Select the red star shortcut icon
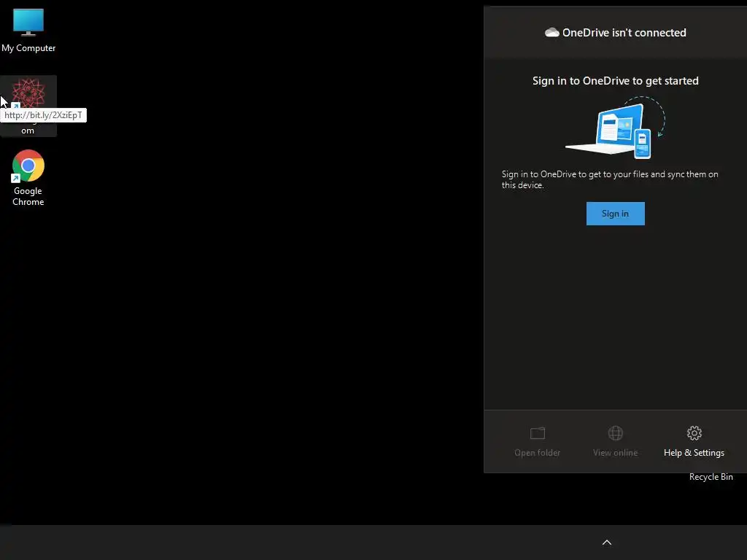This screenshot has width=747, height=560. coord(28,93)
